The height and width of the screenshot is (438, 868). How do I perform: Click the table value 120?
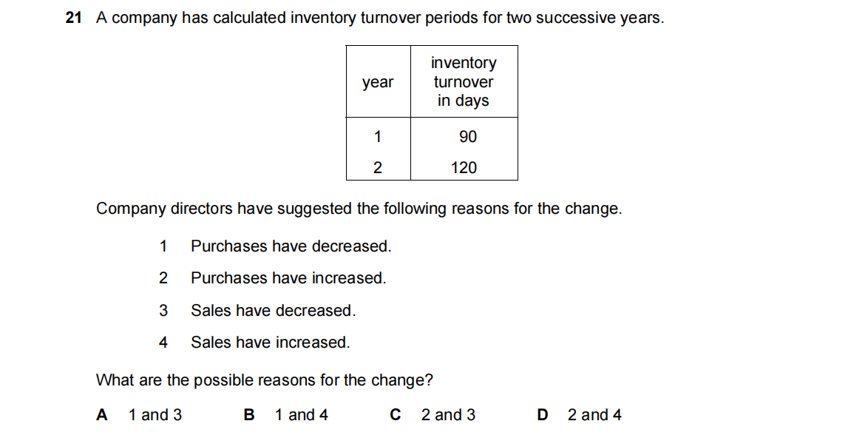(x=464, y=168)
